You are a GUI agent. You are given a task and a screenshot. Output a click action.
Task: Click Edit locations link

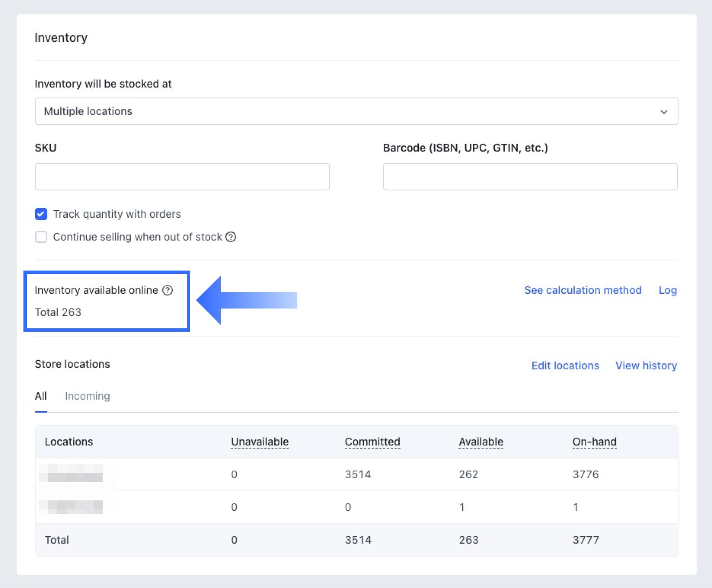pyautogui.click(x=565, y=366)
